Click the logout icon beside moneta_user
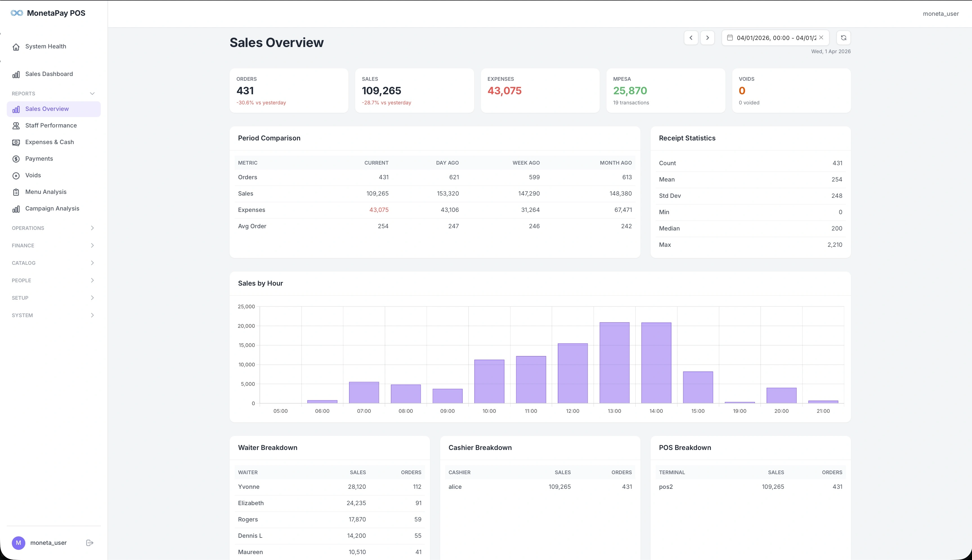Screen dimensions: 972x560 [89, 543]
